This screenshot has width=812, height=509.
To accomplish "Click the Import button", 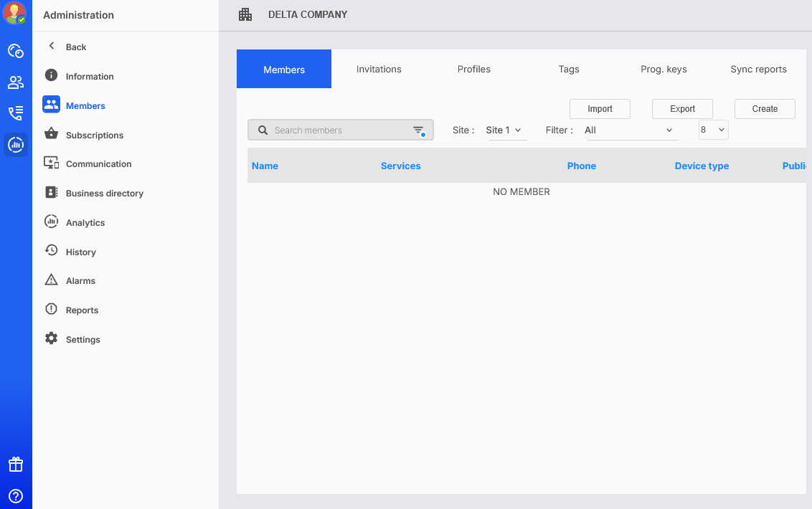I will coord(600,109).
